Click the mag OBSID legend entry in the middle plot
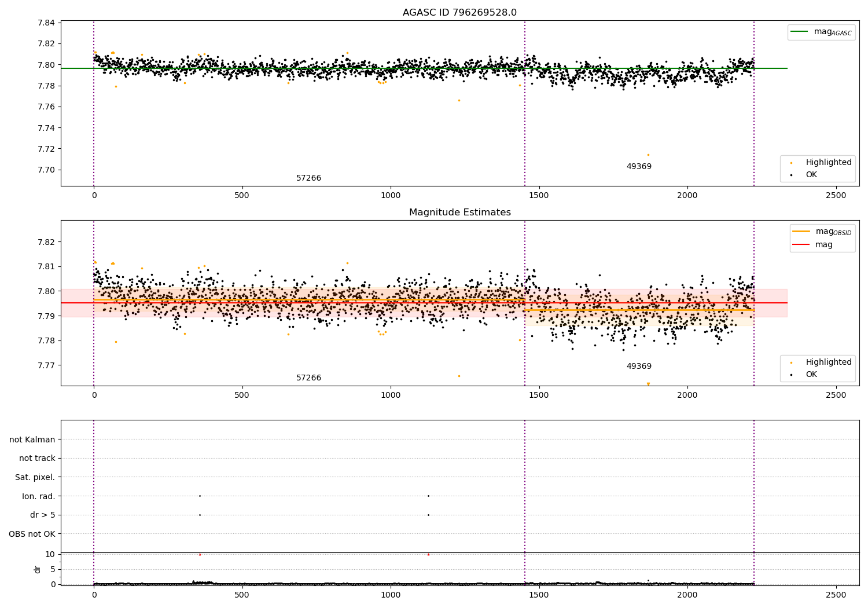 (822, 232)
